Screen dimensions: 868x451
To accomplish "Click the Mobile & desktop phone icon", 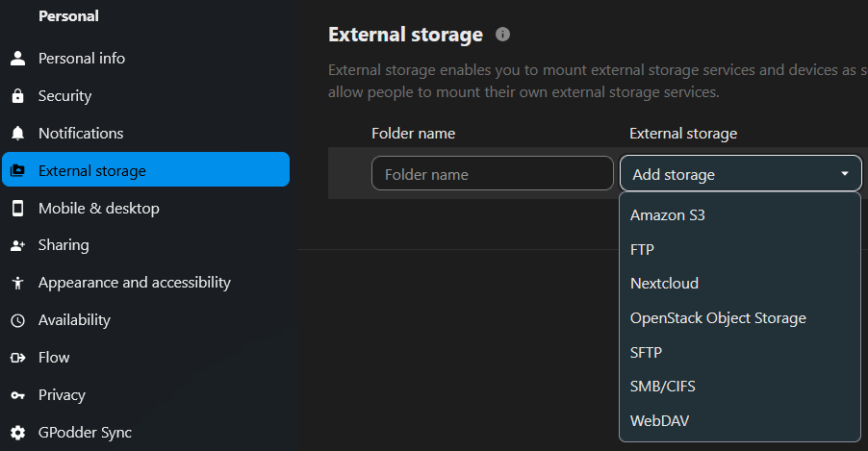I will tap(17, 209).
